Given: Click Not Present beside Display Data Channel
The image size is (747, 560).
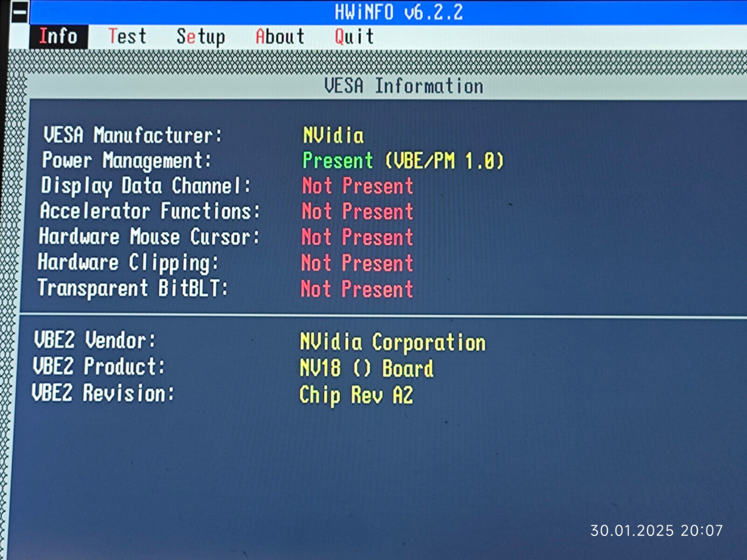Looking at the screenshot, I should (x=358, y=186).
